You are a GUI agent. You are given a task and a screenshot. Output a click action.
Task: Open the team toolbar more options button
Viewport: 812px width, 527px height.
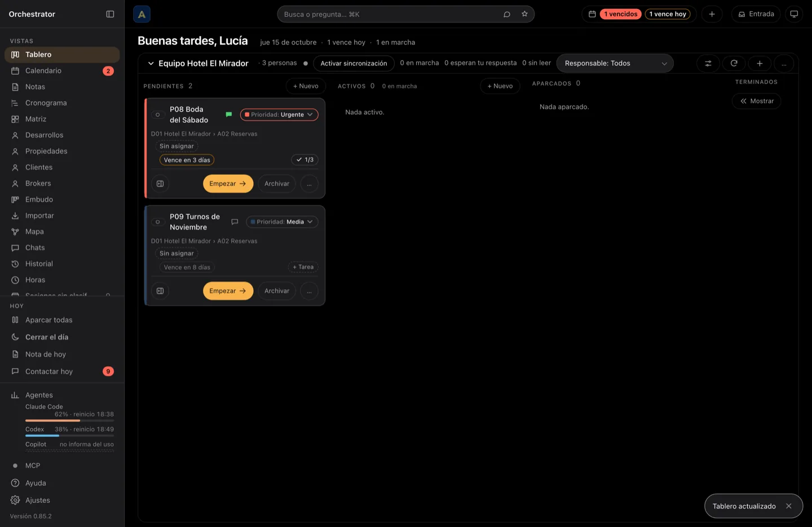click(x=784, y=63)
